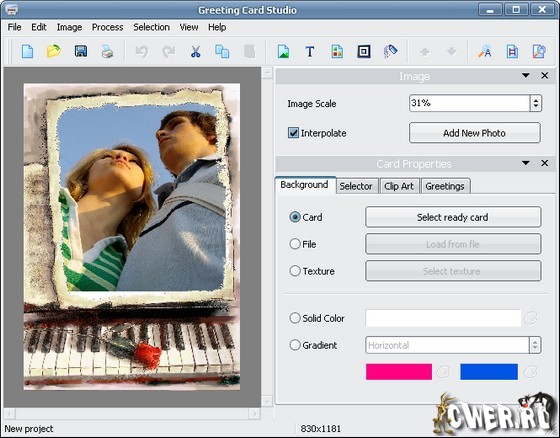Select the Texture radio button
The height and width of the screenshot is (438, 560).
(295, 271)
